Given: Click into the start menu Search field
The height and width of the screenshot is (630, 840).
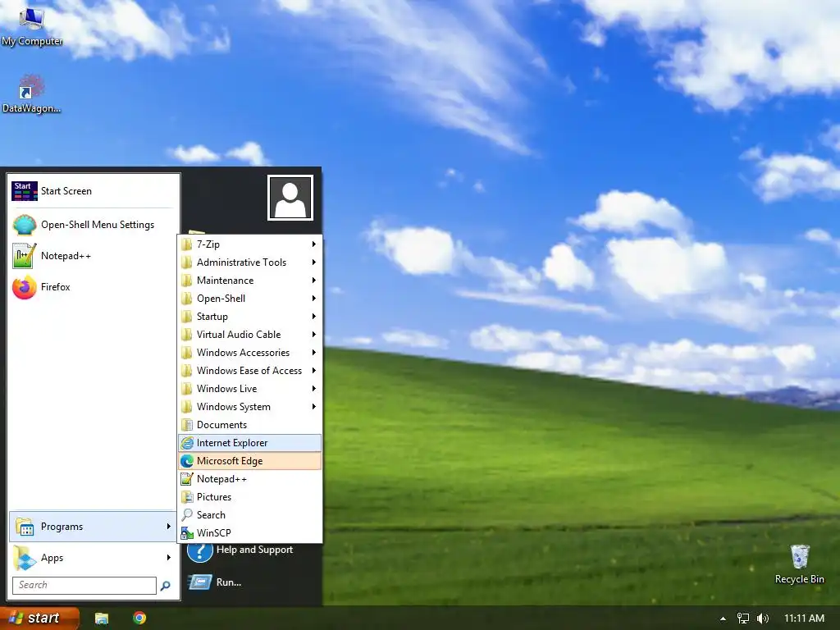Looking at the screenshot, I should [x=84, y=585].
